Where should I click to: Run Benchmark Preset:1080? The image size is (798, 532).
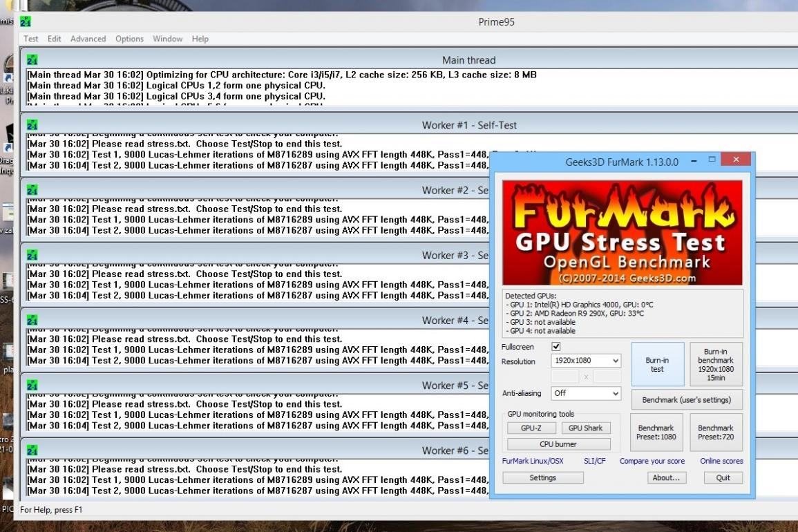656,433
